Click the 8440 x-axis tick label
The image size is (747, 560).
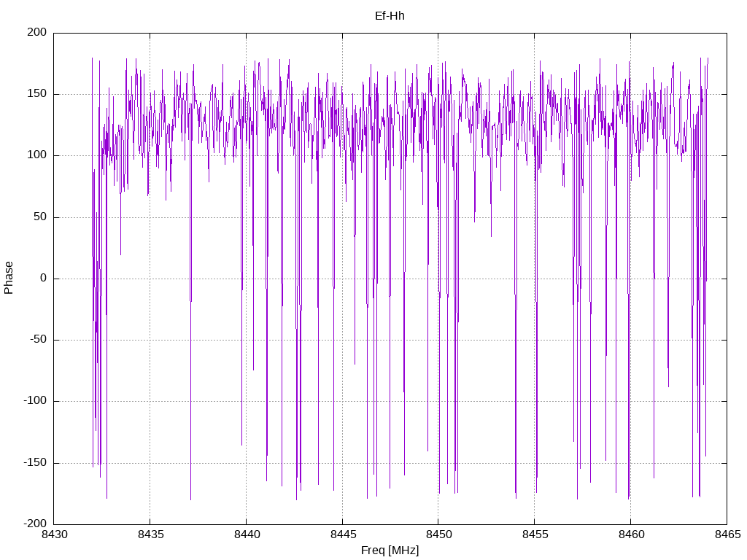pyautogui.click(x=247, y=534)
